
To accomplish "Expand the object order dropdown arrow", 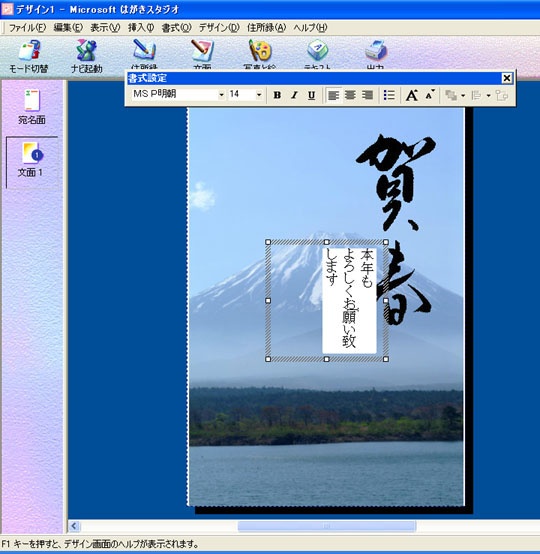I will 463,95.
